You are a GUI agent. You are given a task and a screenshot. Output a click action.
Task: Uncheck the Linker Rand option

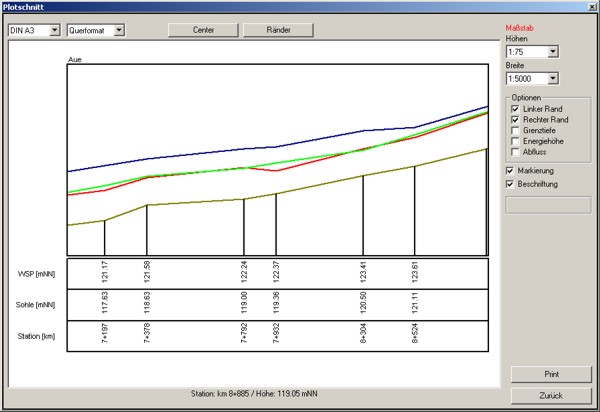coord(515,108)
